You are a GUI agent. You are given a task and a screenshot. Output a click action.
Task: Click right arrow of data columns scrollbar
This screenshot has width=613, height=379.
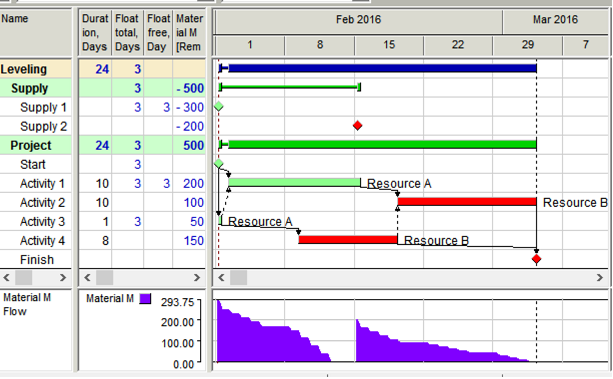pos(197,278)
